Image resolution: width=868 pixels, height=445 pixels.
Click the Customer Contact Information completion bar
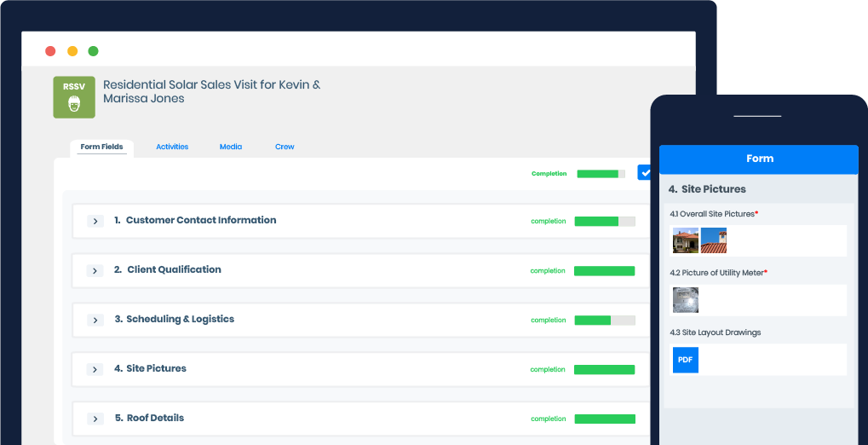605,221
